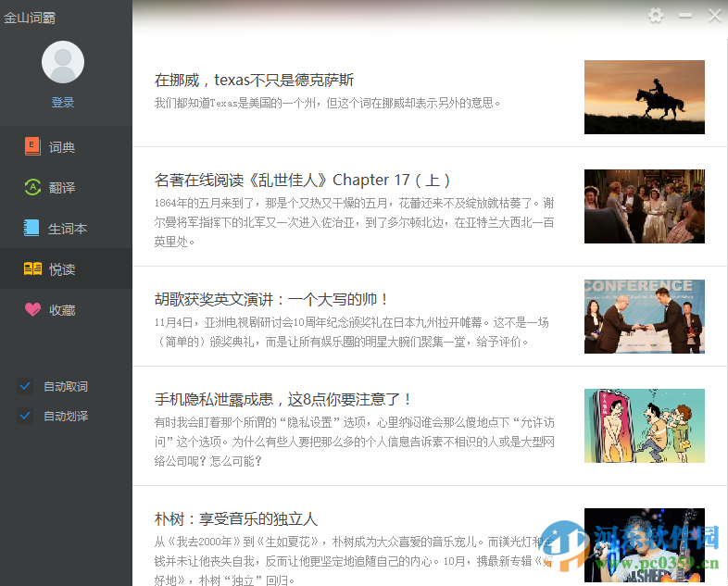This screenshot has width=728, height=586.
Task: Open article 手机隐私泄露成患
Action: 282,399
